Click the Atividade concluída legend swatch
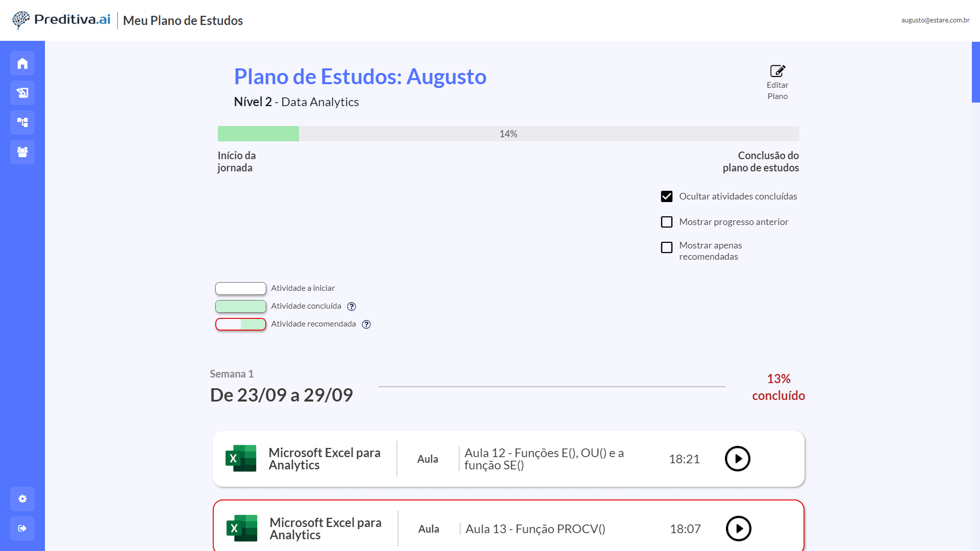980x551 pixels. pyautogui.click(x=241, y=306)
